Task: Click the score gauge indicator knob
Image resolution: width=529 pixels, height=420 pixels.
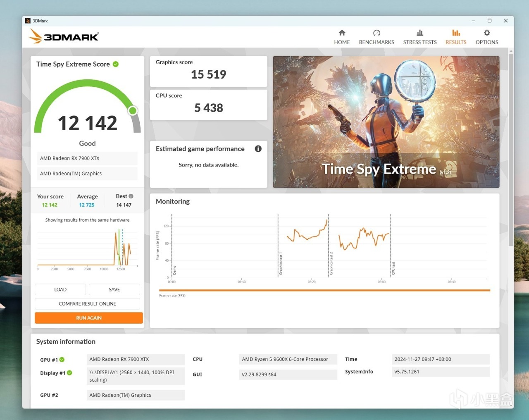Action: click(x=133, y=110)
